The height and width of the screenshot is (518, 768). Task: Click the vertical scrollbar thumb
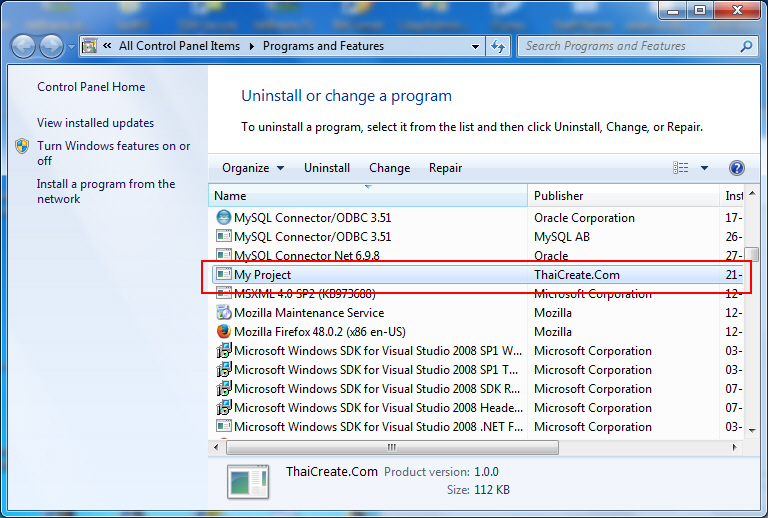pyautogui.click(x=752, y=255)
